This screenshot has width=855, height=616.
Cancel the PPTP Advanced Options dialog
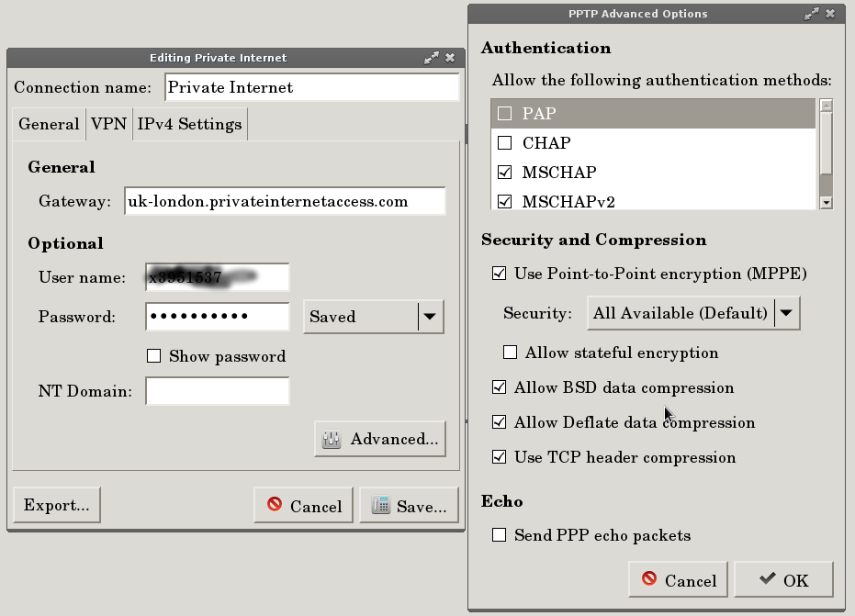point(678,580)
